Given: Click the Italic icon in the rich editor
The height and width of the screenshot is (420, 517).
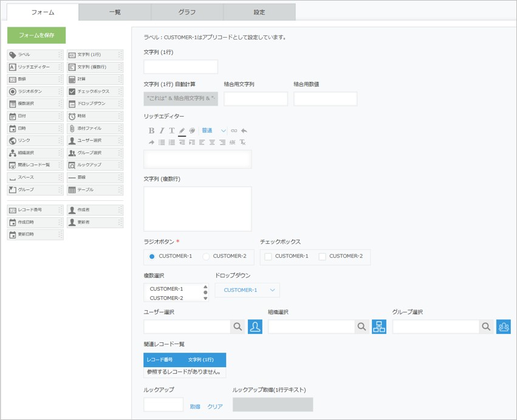Looking at the screenshot, I should 161,130.
